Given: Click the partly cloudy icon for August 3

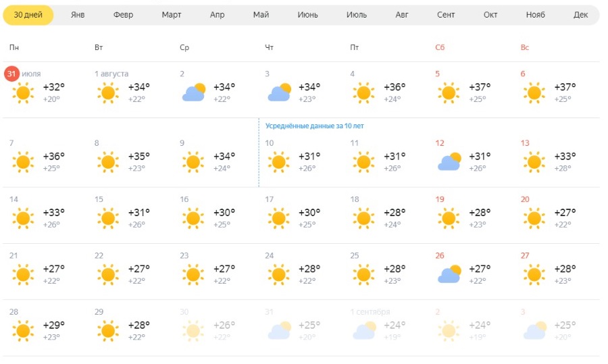Looking at the screenshot, I should tap(279, 93).
